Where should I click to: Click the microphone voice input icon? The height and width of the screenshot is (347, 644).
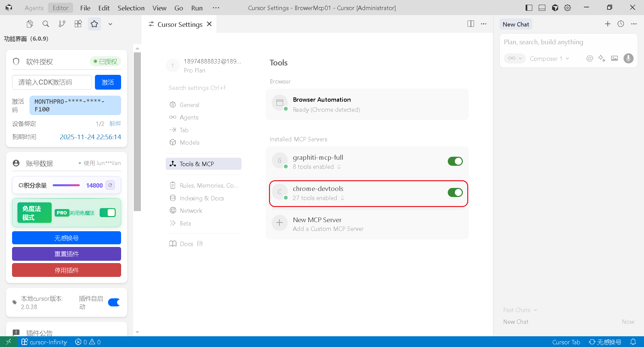628,58
